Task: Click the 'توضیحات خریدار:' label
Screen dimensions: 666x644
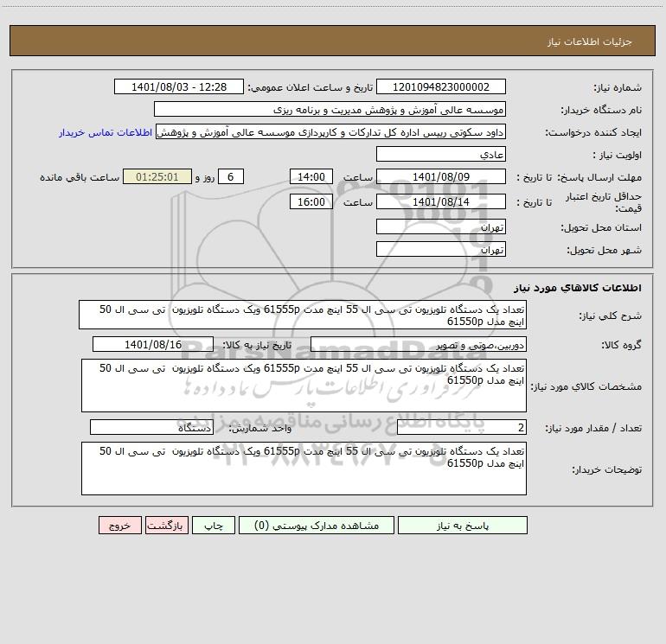Action: [x=606, y=469]
